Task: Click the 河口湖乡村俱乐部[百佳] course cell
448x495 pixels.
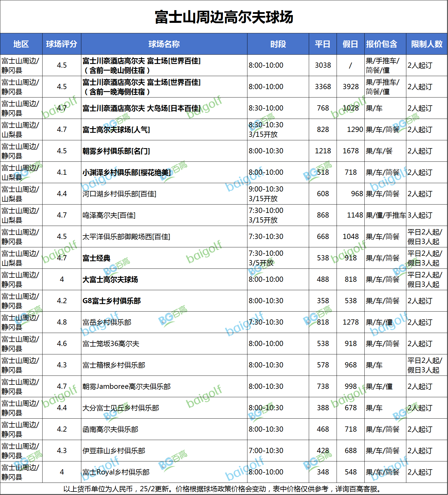Action: coord(119,194)
